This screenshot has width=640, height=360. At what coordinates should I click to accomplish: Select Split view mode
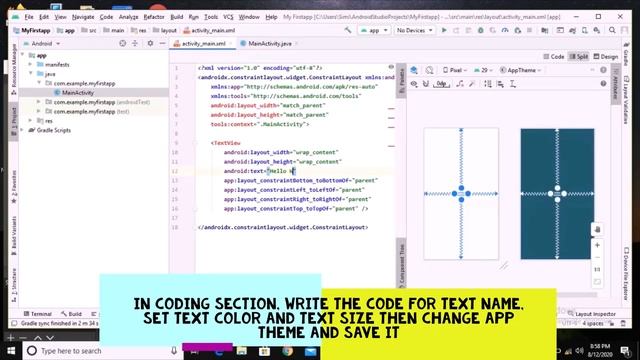[x=579, y=57]
